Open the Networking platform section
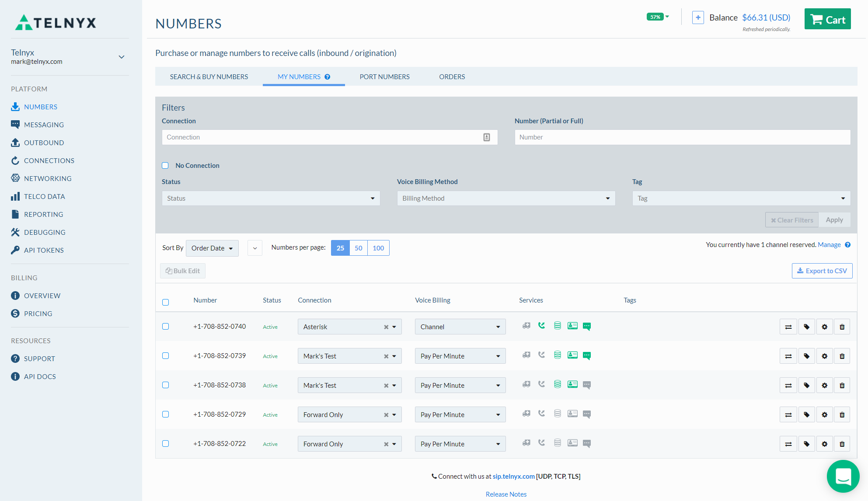868x501 pixels. pos(48,178)
